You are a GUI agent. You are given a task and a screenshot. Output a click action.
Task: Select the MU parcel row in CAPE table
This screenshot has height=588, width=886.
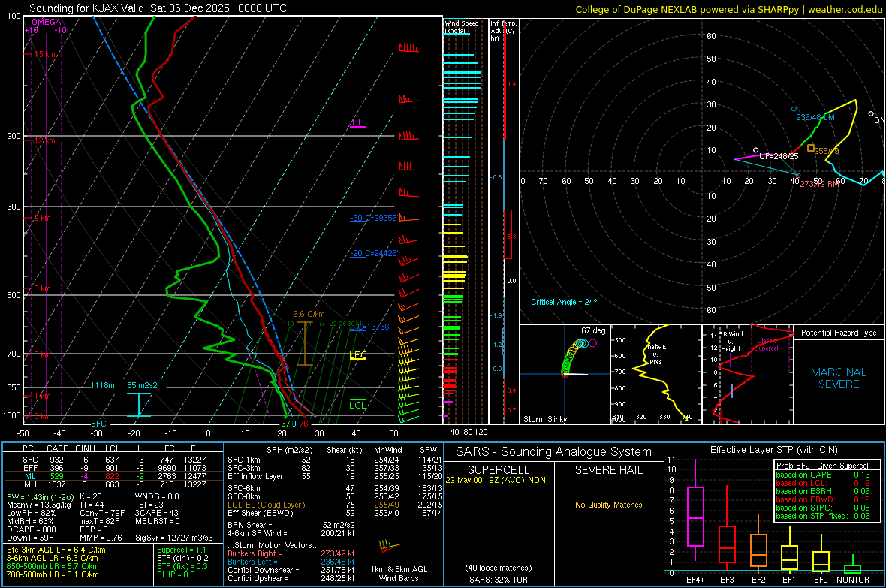(113, 484)
